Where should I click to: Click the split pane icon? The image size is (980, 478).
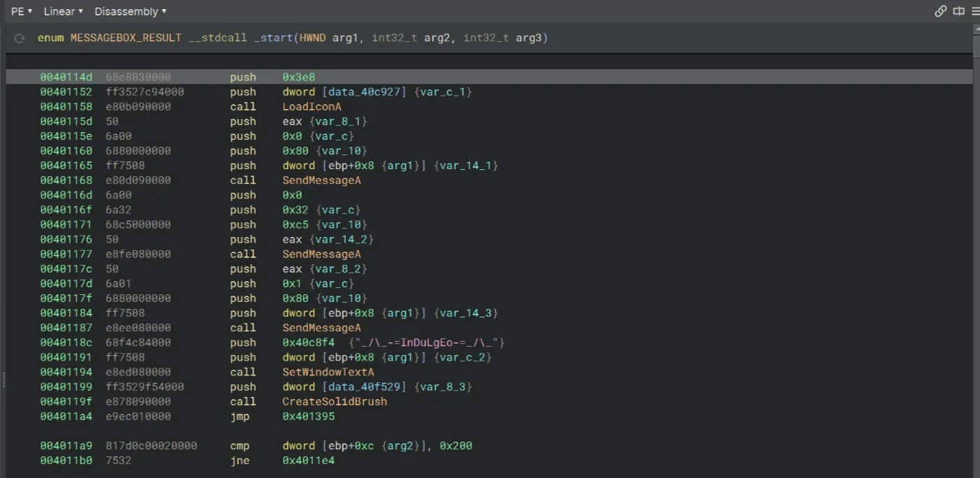[x=958, y=11]
